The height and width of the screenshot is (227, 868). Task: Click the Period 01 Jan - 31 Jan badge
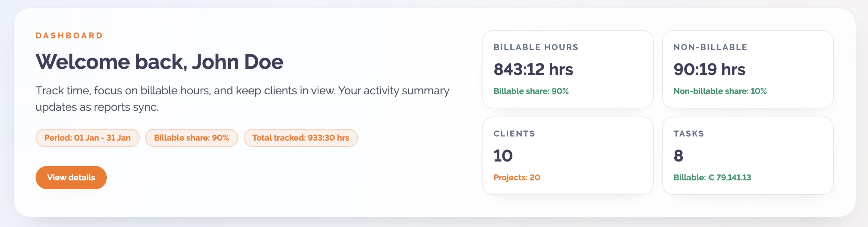pos(87,138)
